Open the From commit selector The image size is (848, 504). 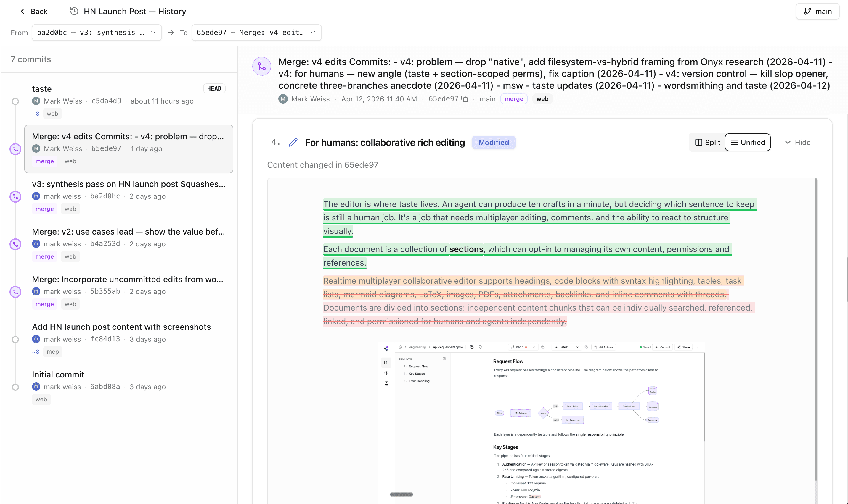[x=97, y=32]
